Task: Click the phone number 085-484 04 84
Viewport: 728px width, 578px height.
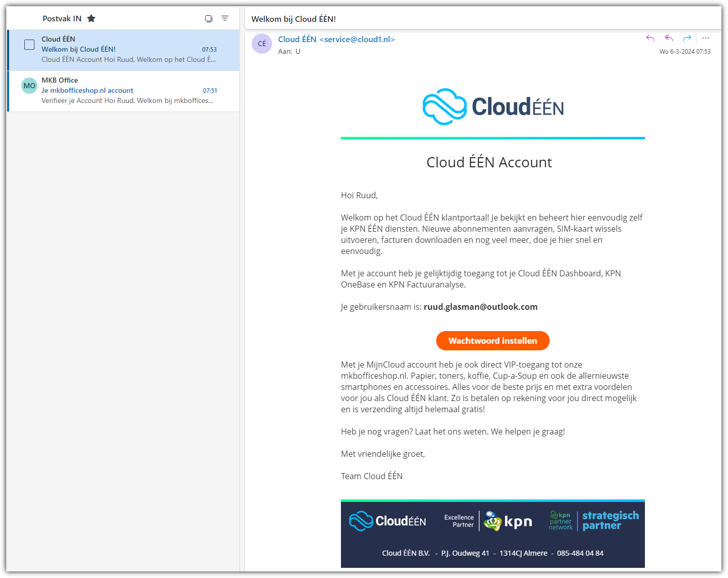Action: pyautogui.click(x=580, y=553)
